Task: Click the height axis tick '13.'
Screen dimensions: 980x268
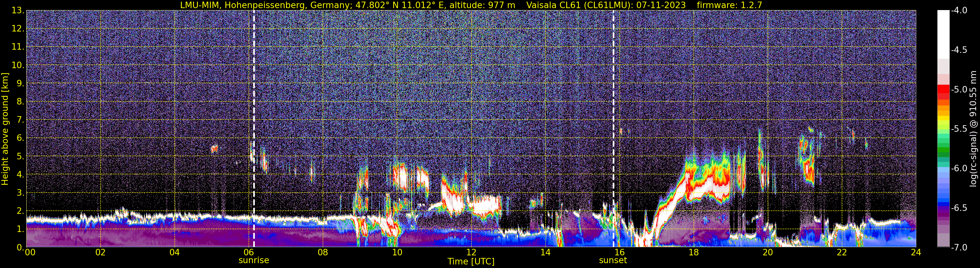Action: pos(18,11)
